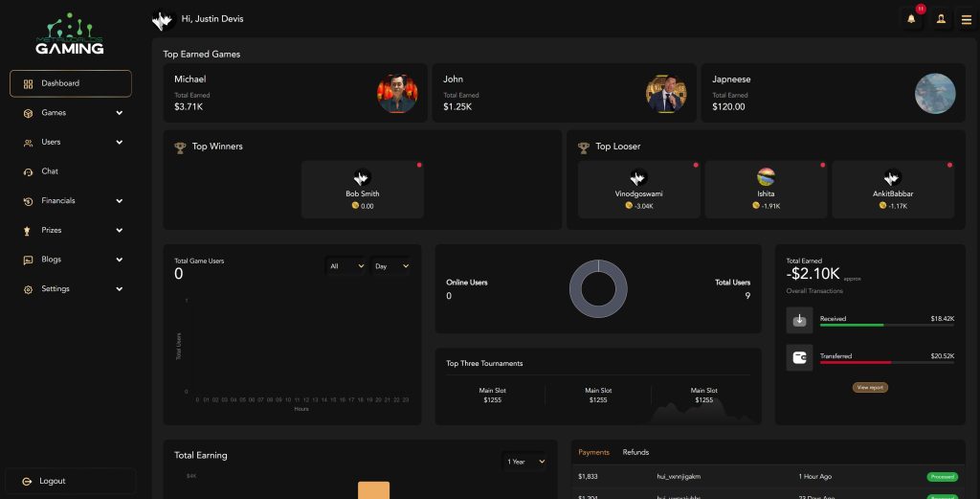Click the Settings gear icon in sidebar
Screen dimensions: 980x499
[x=28, y=289]
